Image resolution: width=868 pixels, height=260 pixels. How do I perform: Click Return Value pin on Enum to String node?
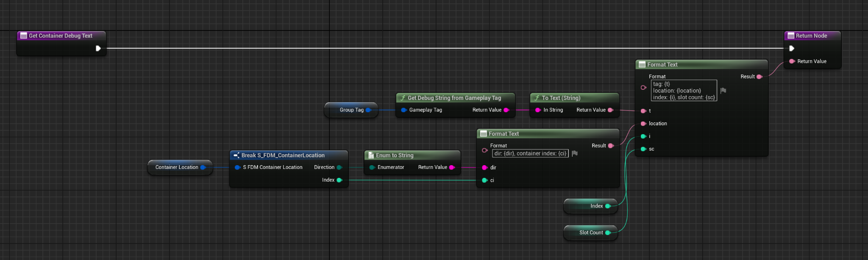click(x=452, y=167)
